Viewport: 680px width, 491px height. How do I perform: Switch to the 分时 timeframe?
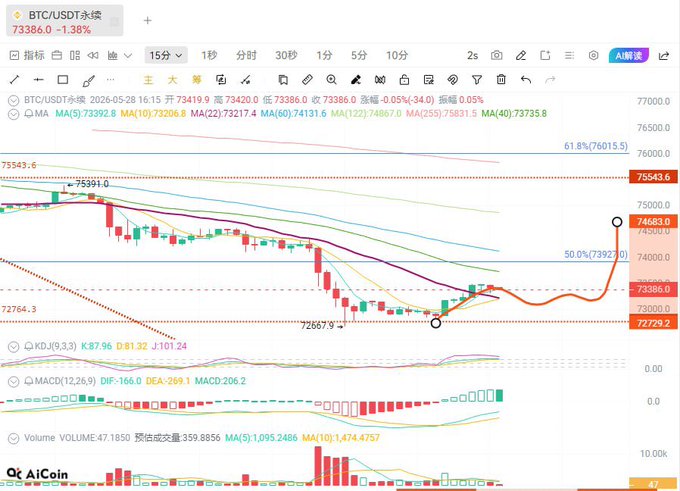246,56
